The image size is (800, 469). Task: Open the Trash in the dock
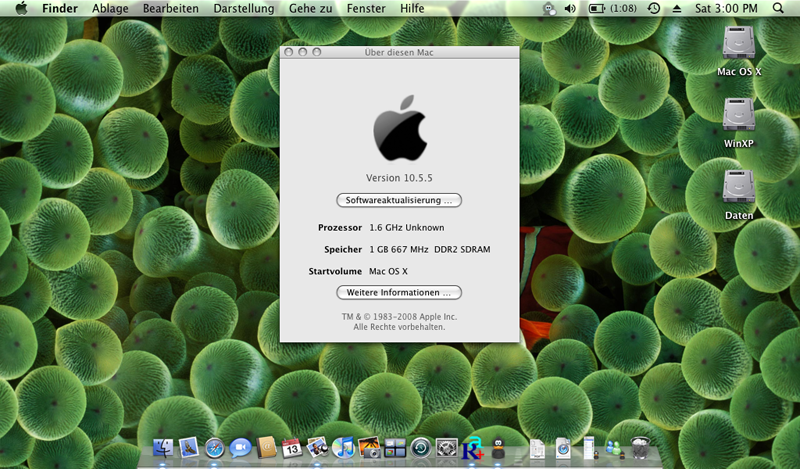[639, 449]
